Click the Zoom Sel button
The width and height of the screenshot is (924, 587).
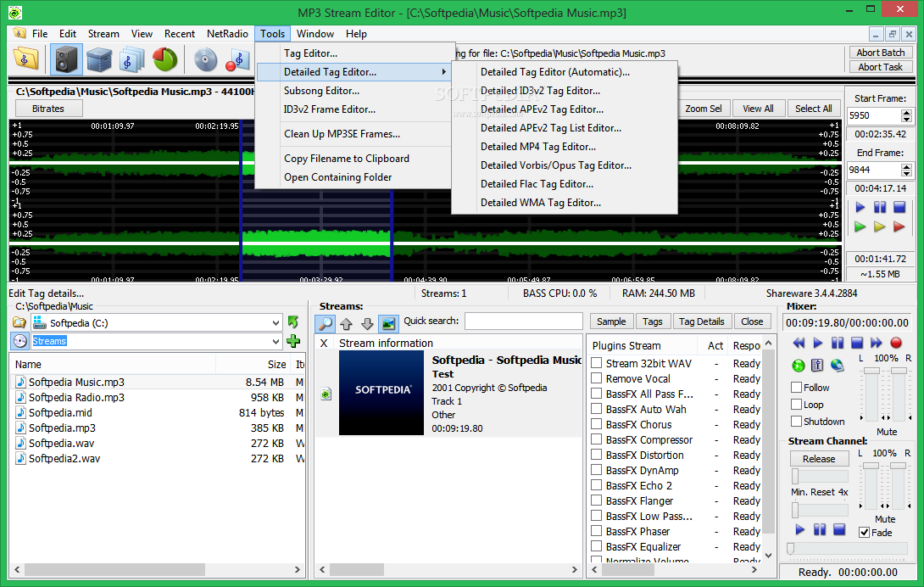[x=704, y=109]
